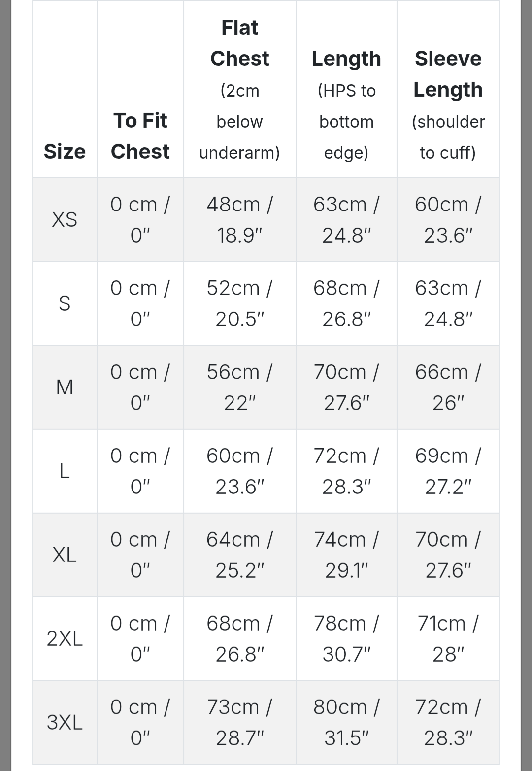The width and height of the screenshot is (532, 771).
Task: Tap the Length (HPS to bottom edge) header
Action: point(346,105)
